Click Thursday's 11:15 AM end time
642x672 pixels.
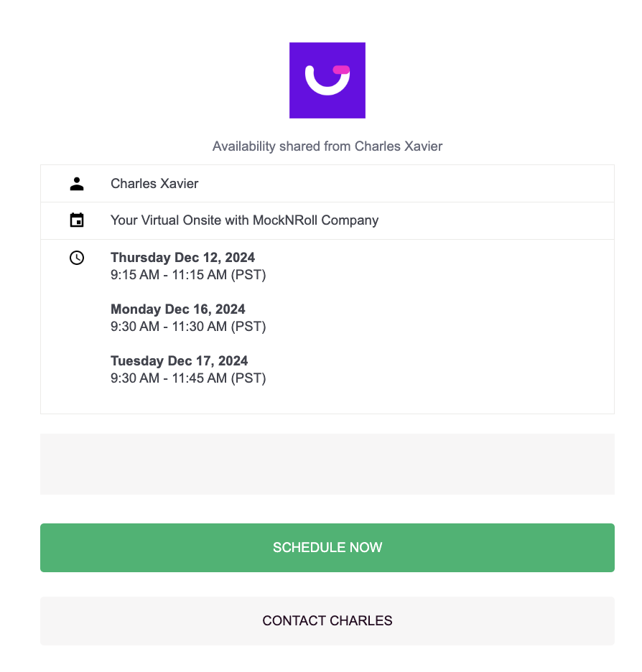[198, 275]
